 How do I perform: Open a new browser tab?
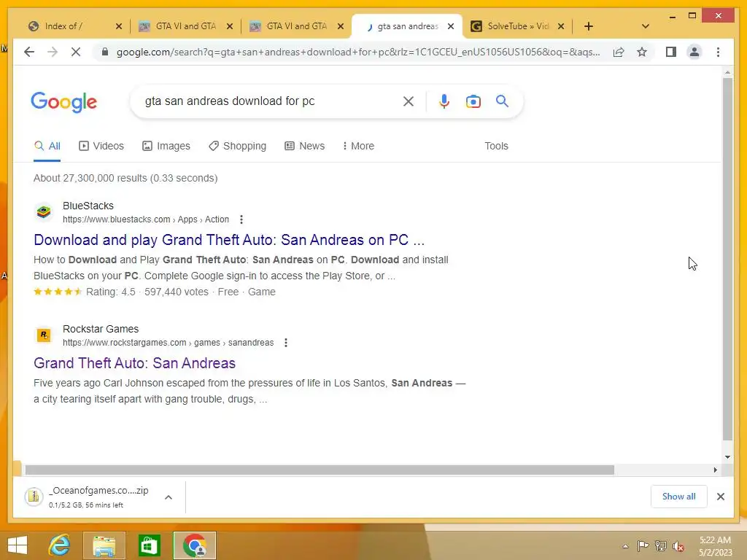point(589,26)
